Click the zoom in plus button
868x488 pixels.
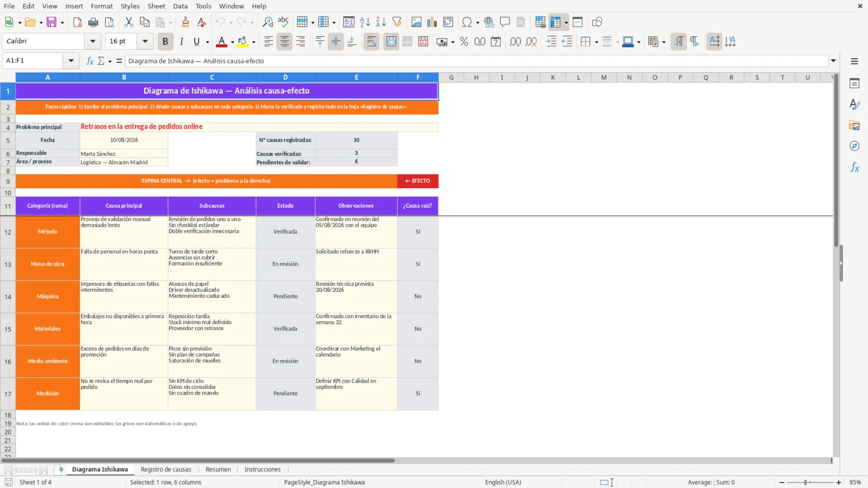pyautogui.click(x=839, y=483)
